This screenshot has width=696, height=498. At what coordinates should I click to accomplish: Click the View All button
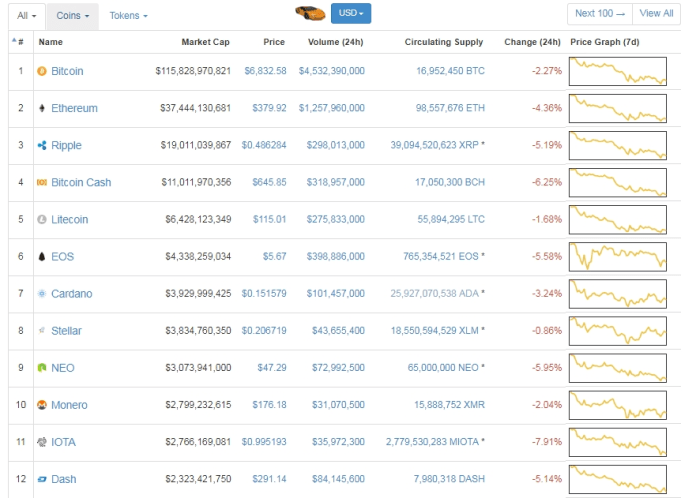(656, 14)
